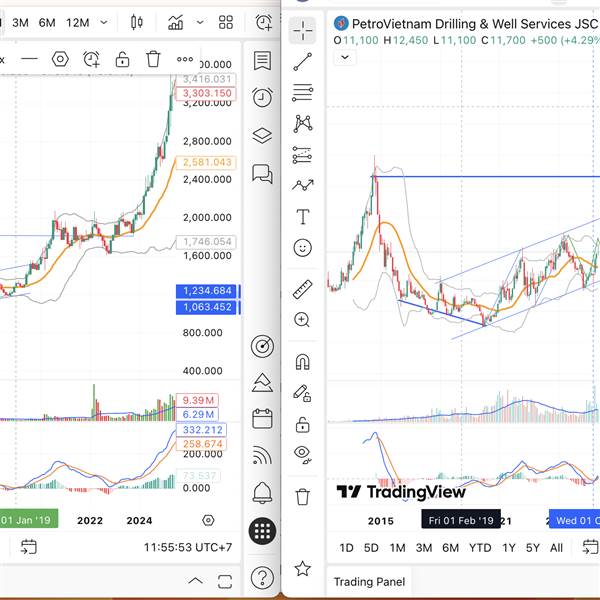This screenshot has width=600, height=600.
Task: Open the dark products grid button
Action: click(262, 531)
